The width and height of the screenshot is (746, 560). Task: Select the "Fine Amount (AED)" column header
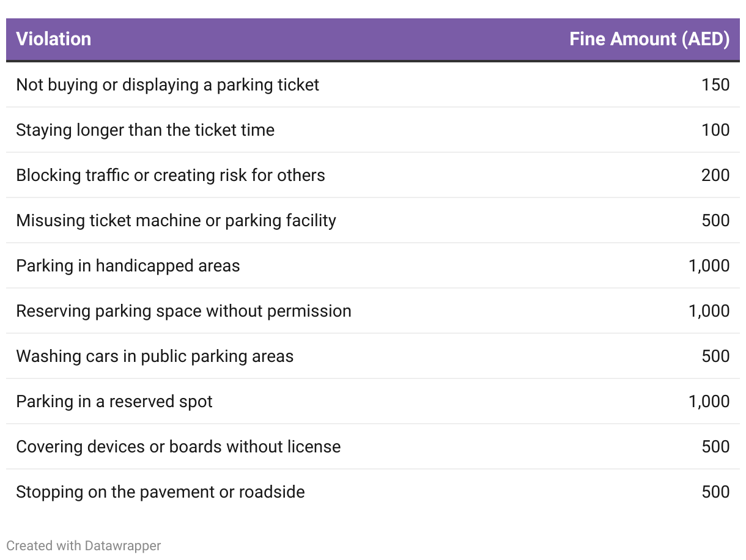click(x=649, y=39)
